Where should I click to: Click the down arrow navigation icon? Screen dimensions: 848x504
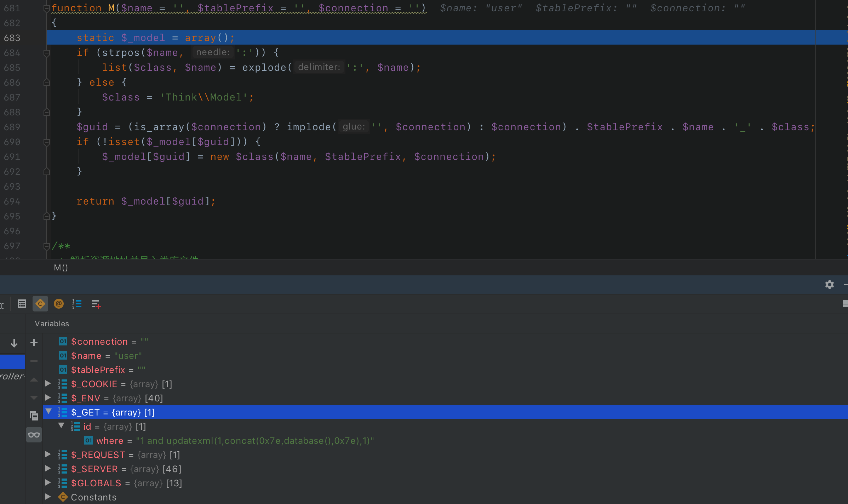tap(14, 343)
